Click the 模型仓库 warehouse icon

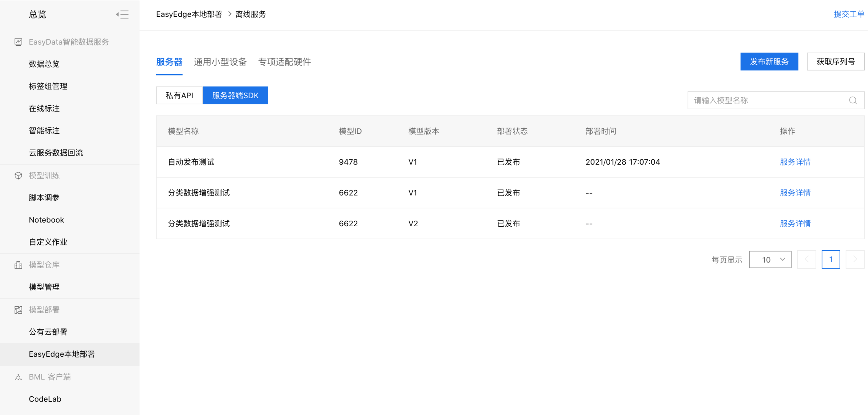pyautogui.click(x=18, y=265)
